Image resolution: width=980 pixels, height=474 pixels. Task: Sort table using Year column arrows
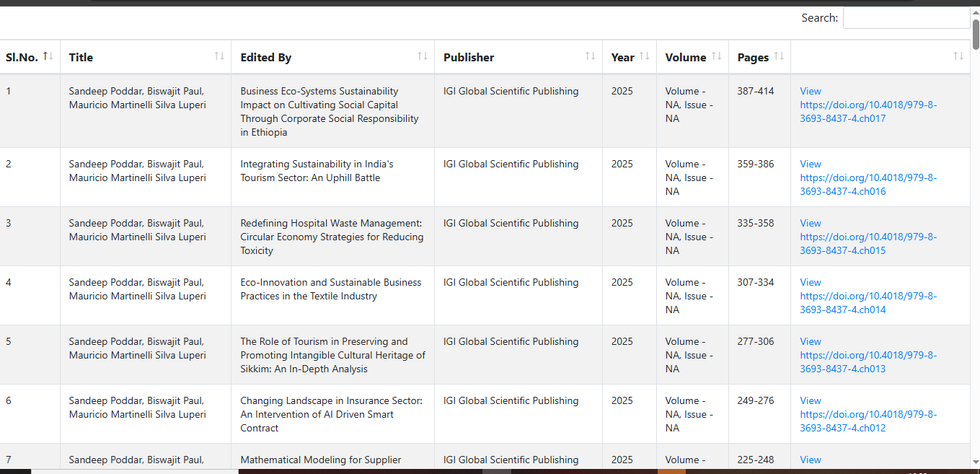645,56
